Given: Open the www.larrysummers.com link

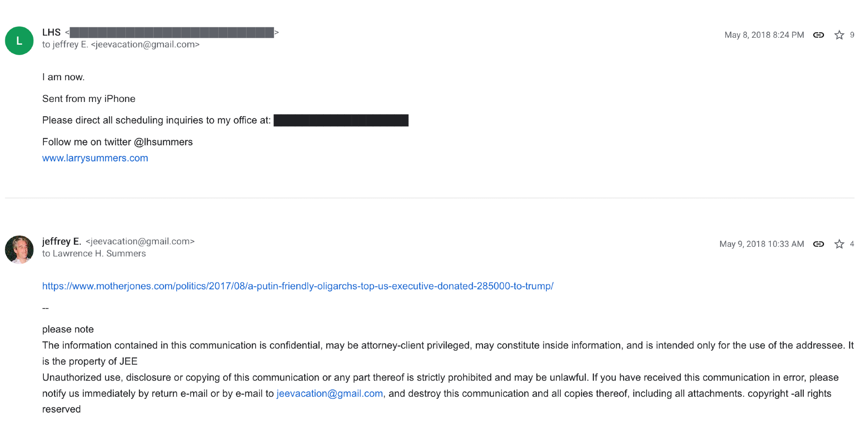Looking at the screenshot, I should (95, 158).
